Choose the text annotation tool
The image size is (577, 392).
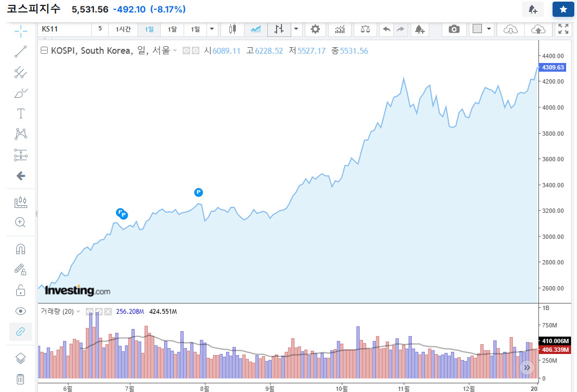pyautogui.click(x=21, y=113)
